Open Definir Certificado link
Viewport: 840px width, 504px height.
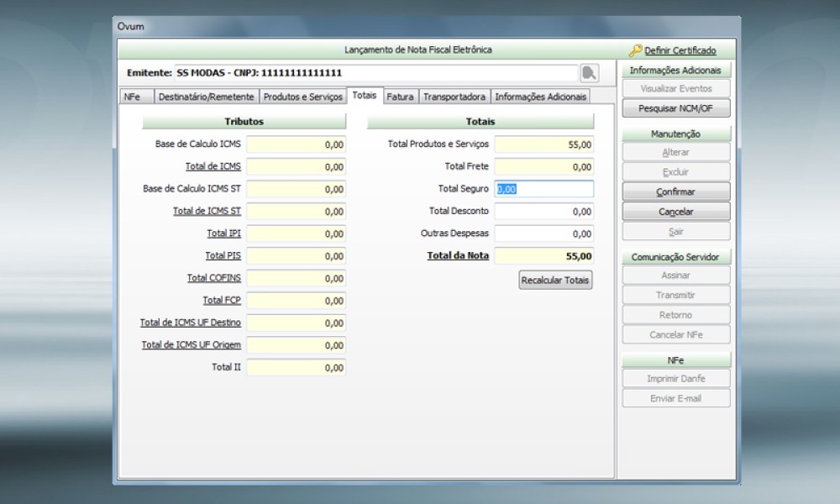pos(680,50)
